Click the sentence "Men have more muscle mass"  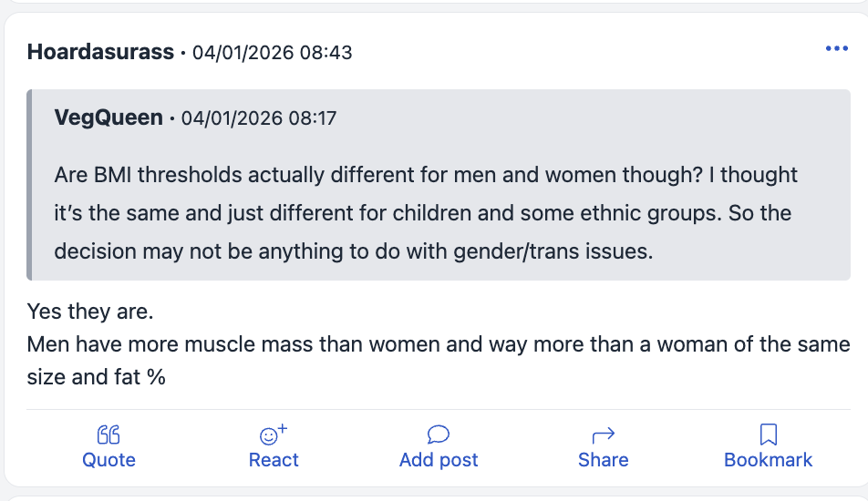coord(438,344)
